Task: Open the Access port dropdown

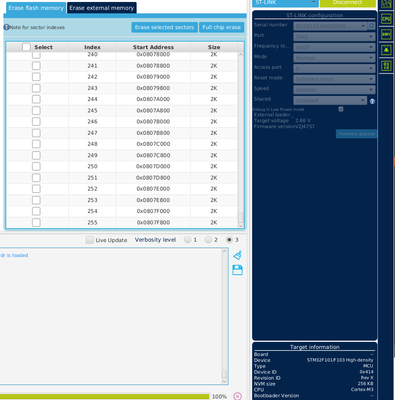Action: coord(334,69)
